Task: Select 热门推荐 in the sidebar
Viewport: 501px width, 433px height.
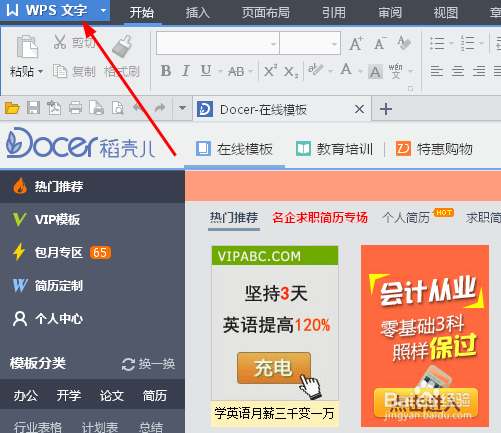Action: (92, 186)
